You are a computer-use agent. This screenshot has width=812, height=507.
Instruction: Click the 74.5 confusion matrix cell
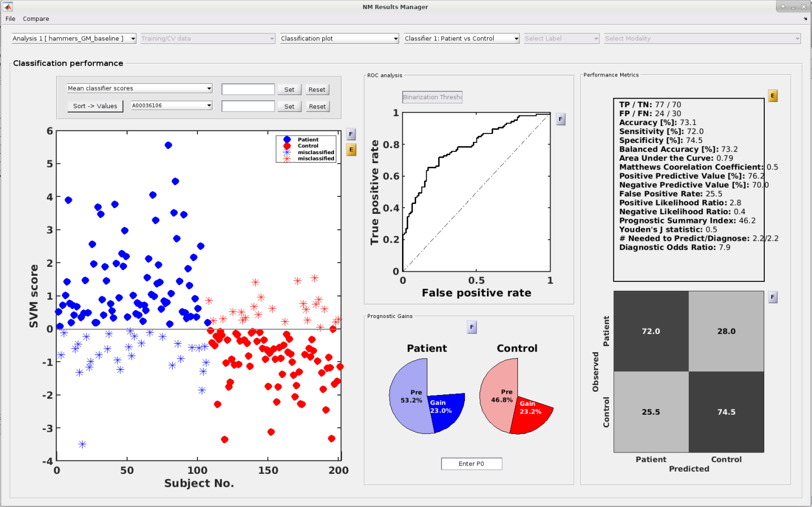(726, 412)
